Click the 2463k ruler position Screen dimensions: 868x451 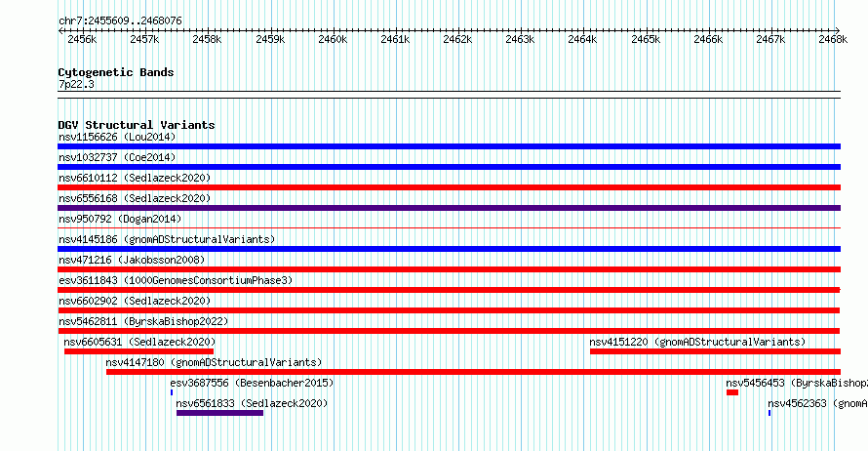tap(521, 39)
